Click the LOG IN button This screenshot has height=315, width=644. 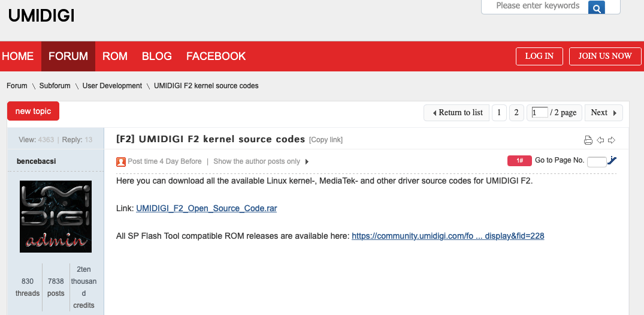pyautogui.click(x=539, y=56)
